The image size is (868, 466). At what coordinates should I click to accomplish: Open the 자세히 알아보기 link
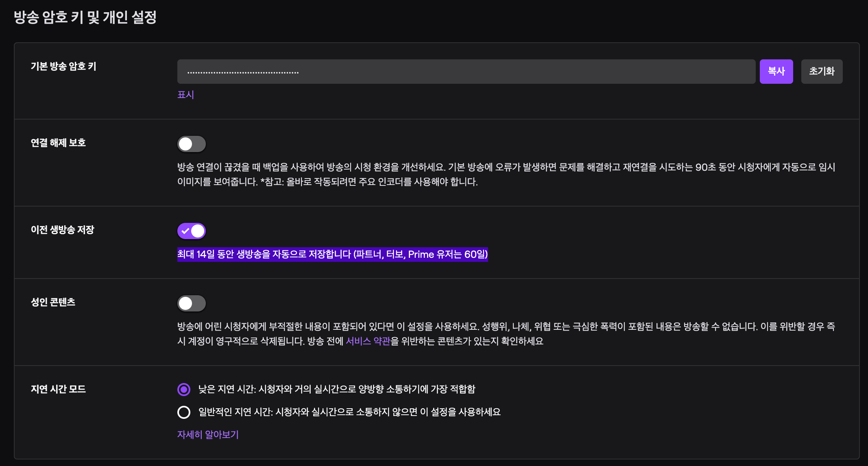208,435
